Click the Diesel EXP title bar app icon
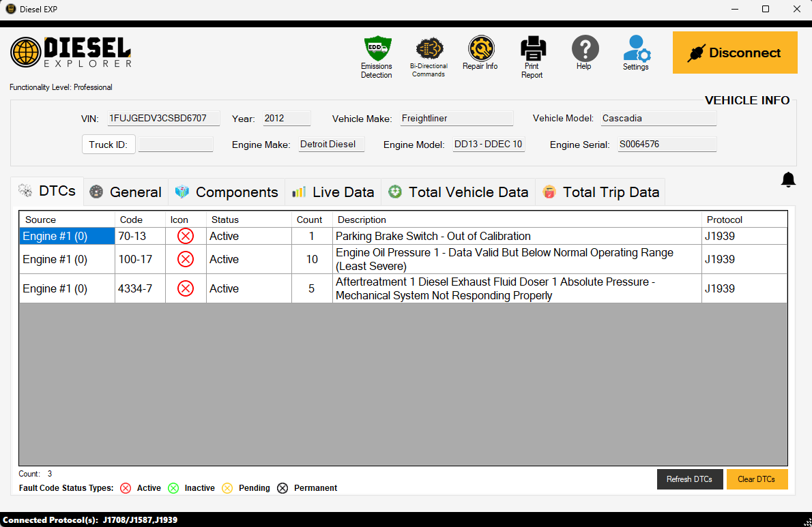 (x=10, y=9)
